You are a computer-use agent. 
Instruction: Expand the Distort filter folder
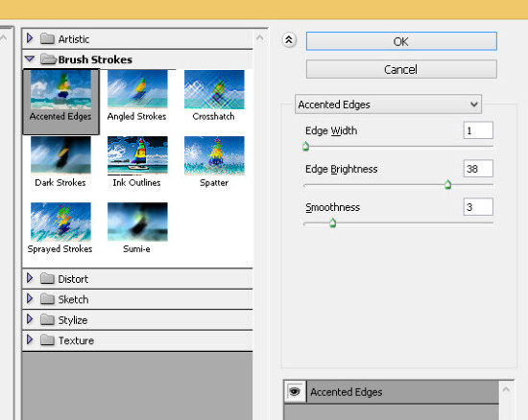[x=30, y=278]
